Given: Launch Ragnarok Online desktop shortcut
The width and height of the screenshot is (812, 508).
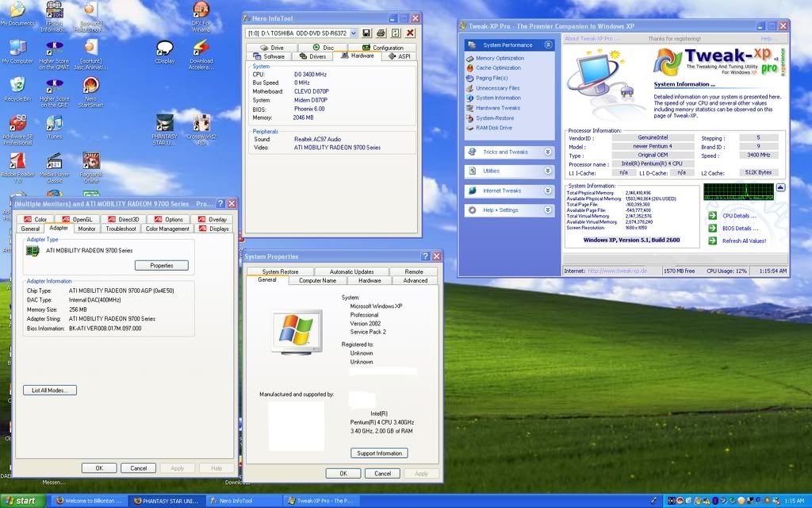Looking at the screenshot, I should tap(91, 168).
